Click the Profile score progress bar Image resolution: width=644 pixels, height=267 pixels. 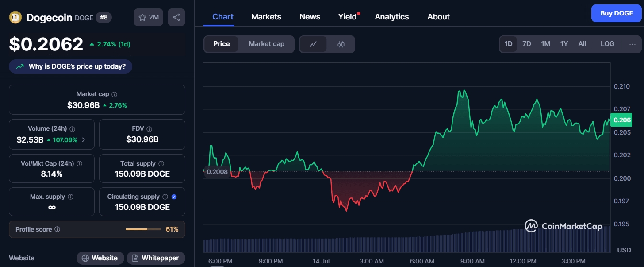pos(143,229)
